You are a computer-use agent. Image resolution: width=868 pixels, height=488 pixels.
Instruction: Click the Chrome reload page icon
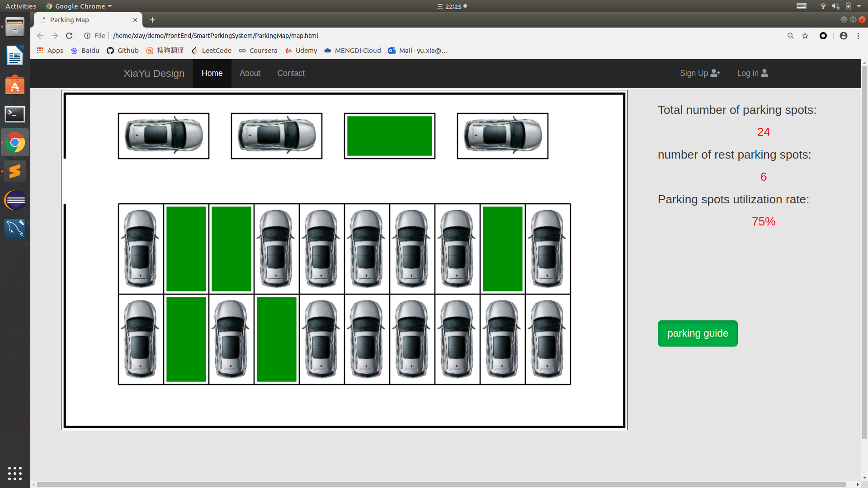69,36
